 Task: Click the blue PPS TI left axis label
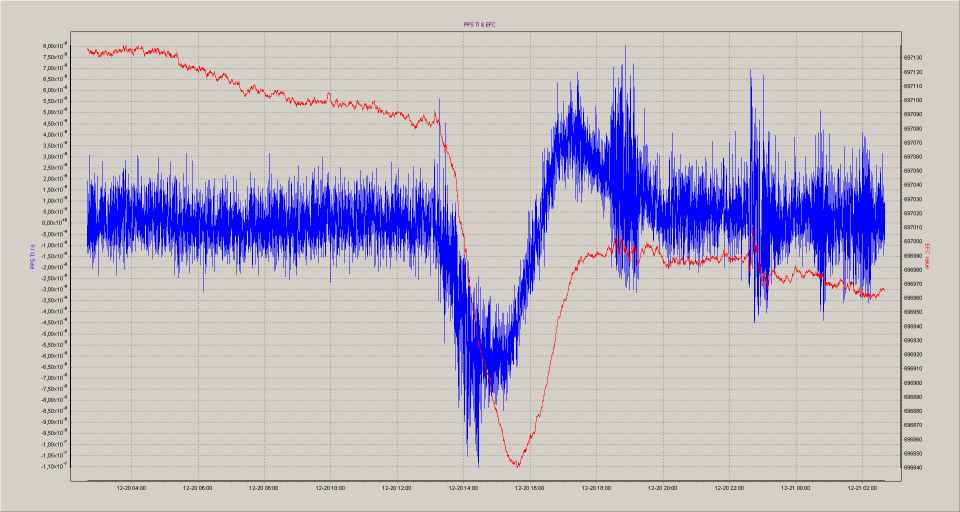(33, 258)
